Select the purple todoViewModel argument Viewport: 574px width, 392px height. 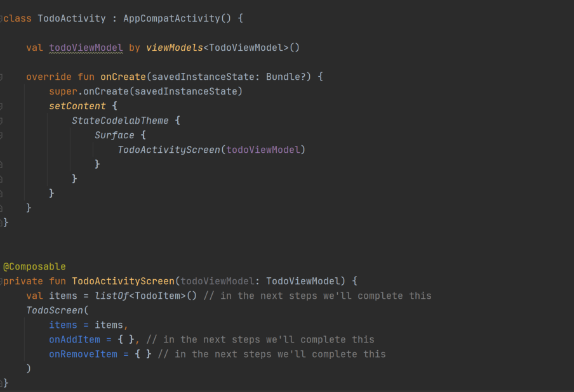click(264, 150)
